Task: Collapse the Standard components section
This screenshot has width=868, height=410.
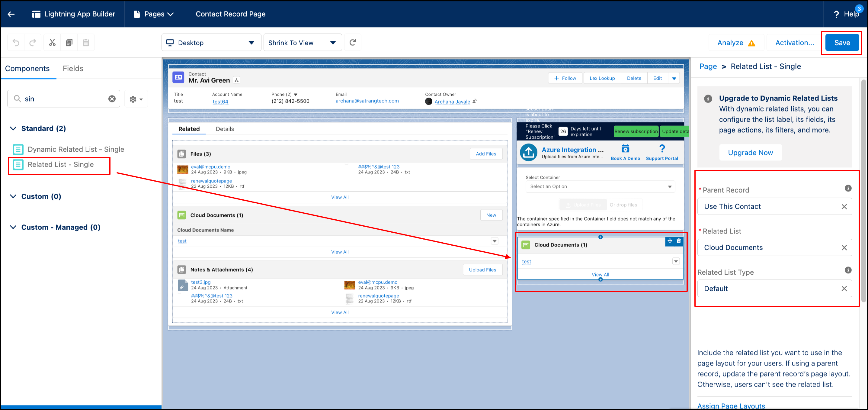Action: (13, 128)
